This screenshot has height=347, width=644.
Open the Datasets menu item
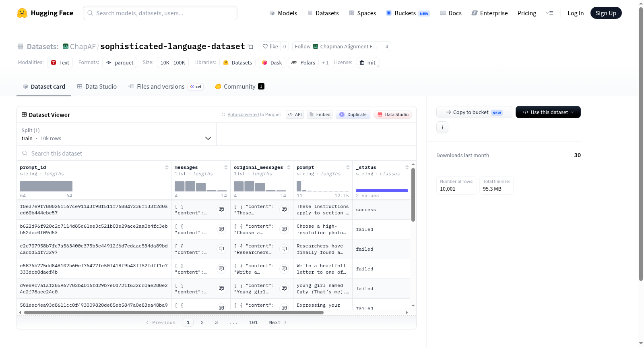[323, 13]
